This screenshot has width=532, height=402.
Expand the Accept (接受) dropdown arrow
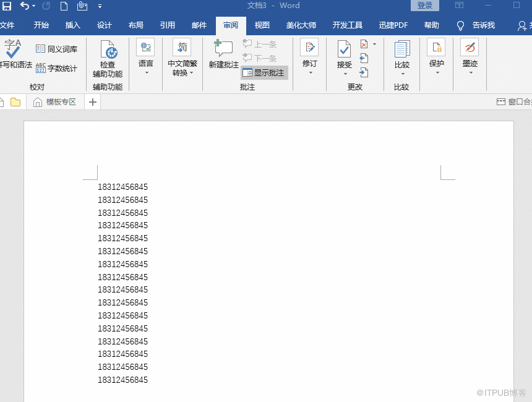(x=345, y=73)
